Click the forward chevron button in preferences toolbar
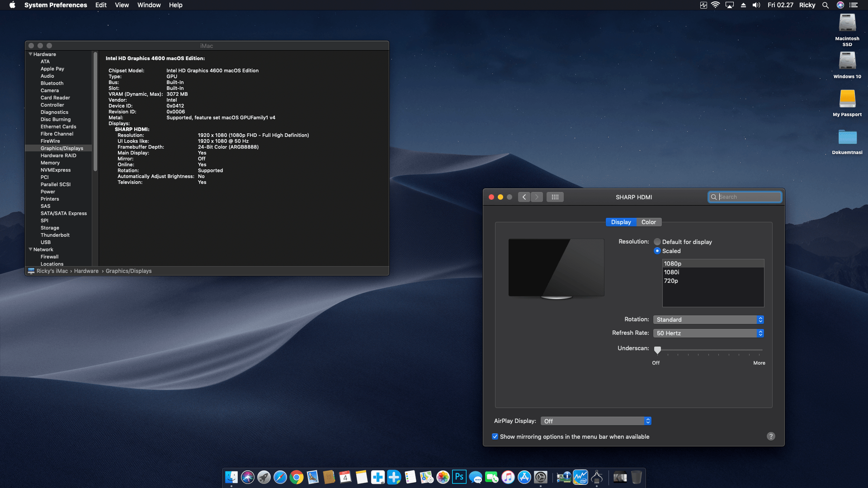This screenshot has height=488, width=868. pyautogui.click(x=537, y=197)
